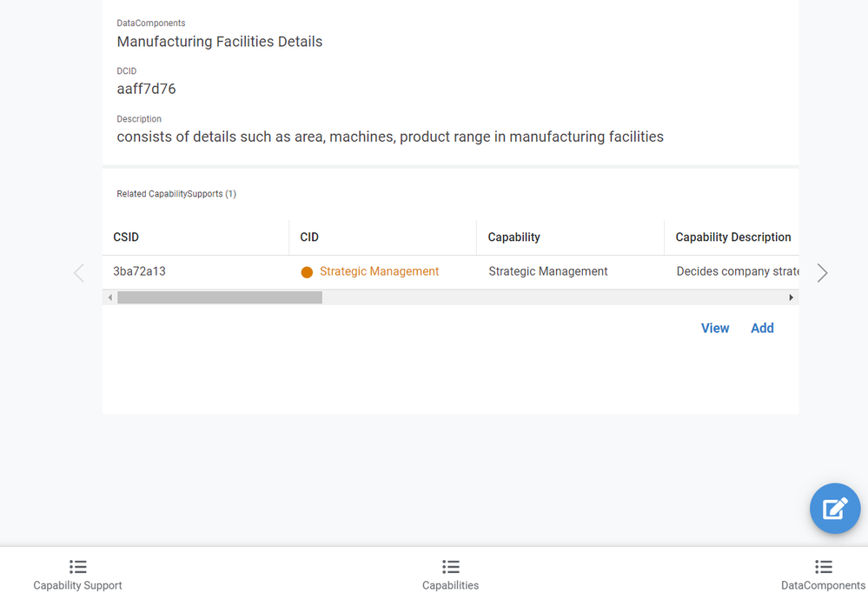Switch to the DataComponents tab label

pyautogui.click(x=823, y=585)
